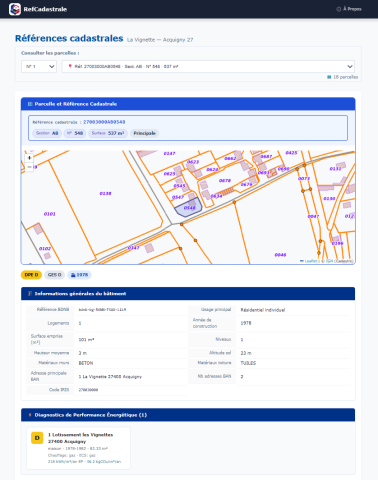Open the 1 Lotissement les Vignettes DPE card
378x480 pixels.
78,448
